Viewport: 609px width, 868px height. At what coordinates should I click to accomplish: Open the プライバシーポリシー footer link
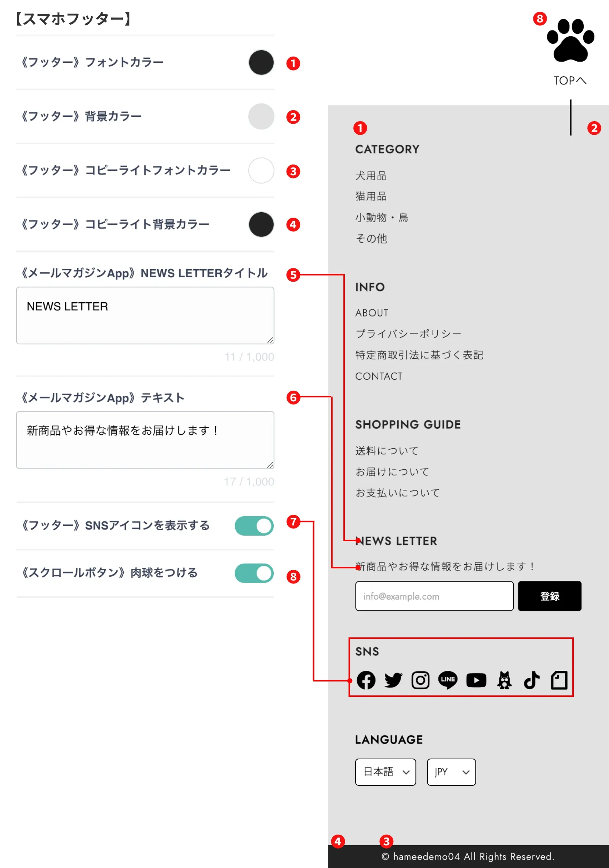pos(408,334)
